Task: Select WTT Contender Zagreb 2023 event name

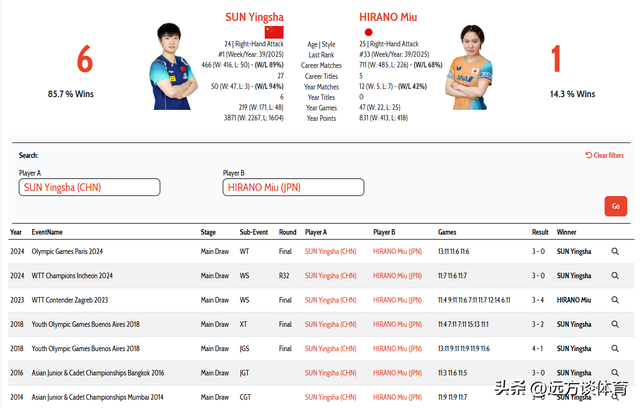Action: click(70, 300)
